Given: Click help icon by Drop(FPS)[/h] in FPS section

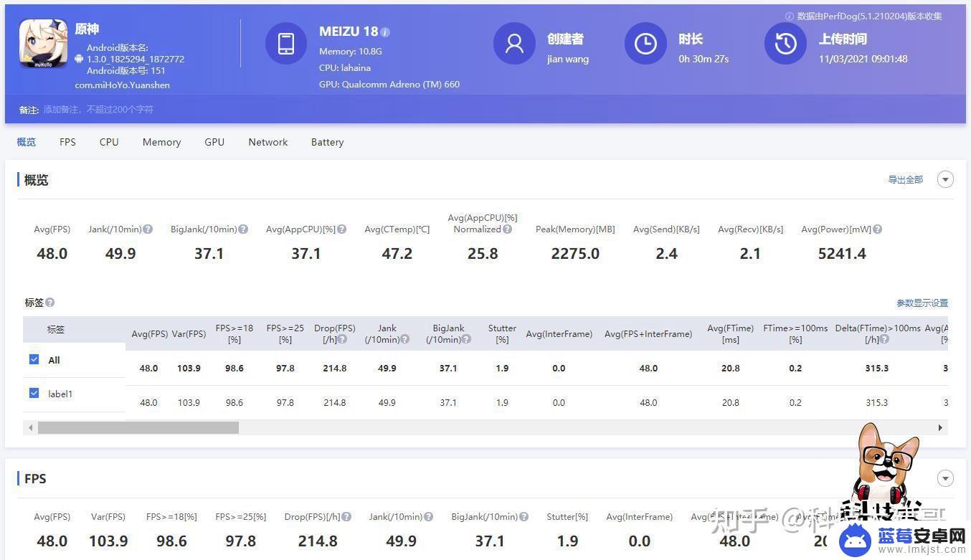Looking at the screenshot, I should [346, 516].
